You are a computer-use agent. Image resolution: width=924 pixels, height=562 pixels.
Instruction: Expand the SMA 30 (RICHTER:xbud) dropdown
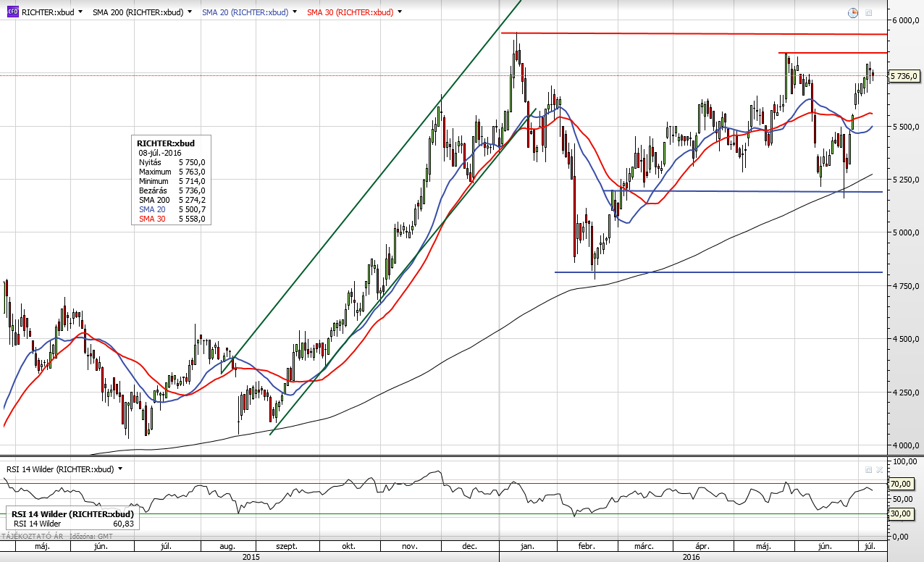[x=400, y=12]
